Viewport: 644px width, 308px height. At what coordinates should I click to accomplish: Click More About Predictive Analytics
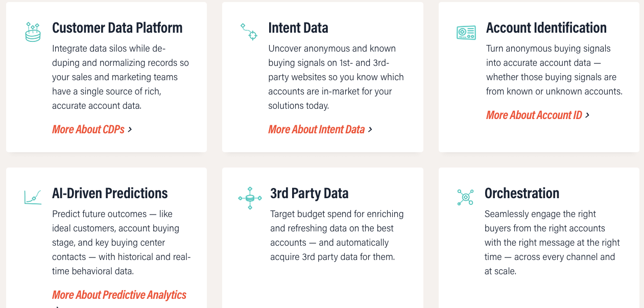tap(119, 295)
